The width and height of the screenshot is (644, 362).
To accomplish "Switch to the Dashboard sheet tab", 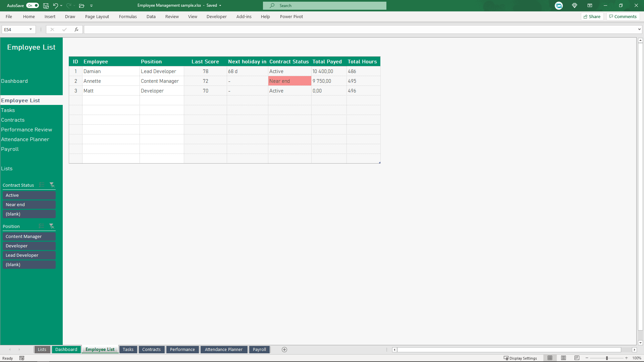I will click(x=66, y=349).
